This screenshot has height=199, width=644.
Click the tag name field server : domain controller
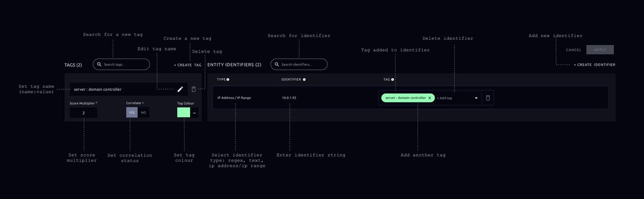coord(129,89)
